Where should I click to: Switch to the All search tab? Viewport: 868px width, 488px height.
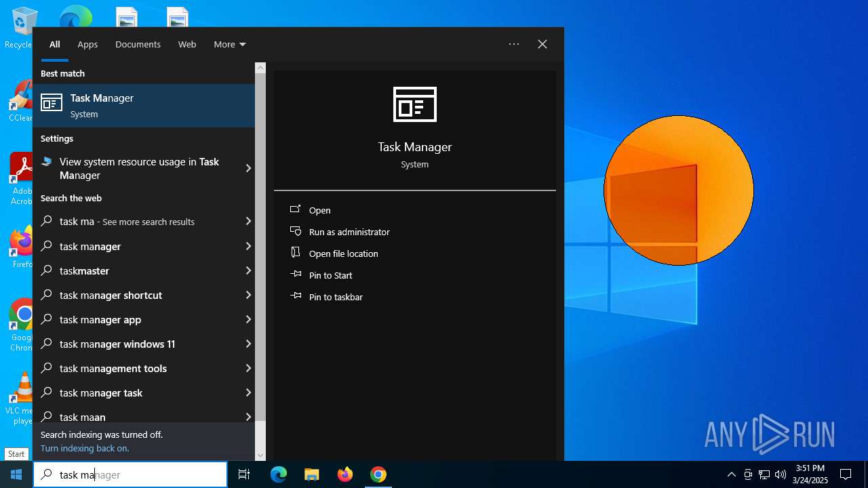[55, 44]
